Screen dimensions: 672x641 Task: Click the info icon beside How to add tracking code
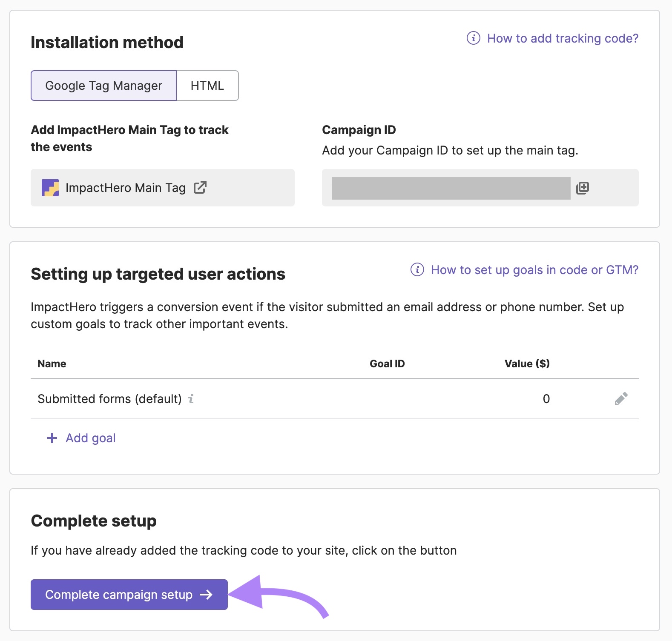point(472,38)
